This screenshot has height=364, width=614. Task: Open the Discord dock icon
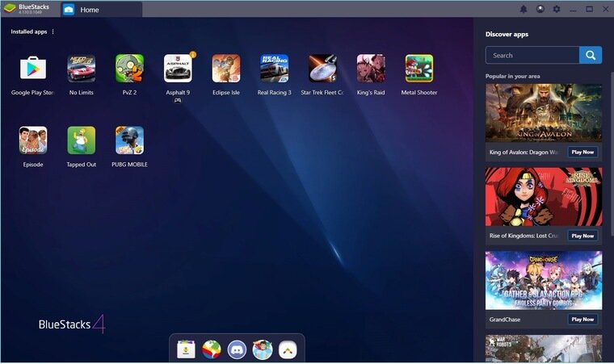[237, 349]
